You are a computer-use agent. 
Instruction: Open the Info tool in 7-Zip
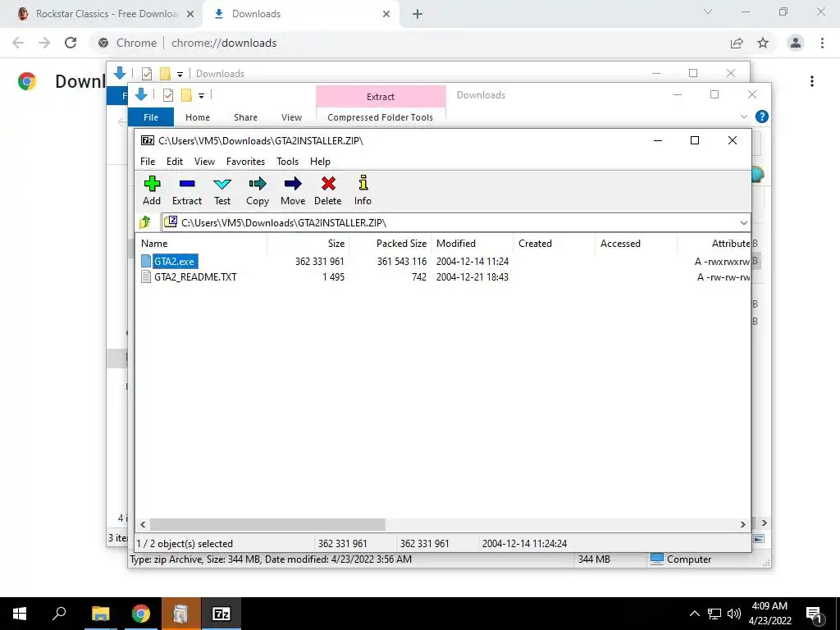(x=363, y=190)
